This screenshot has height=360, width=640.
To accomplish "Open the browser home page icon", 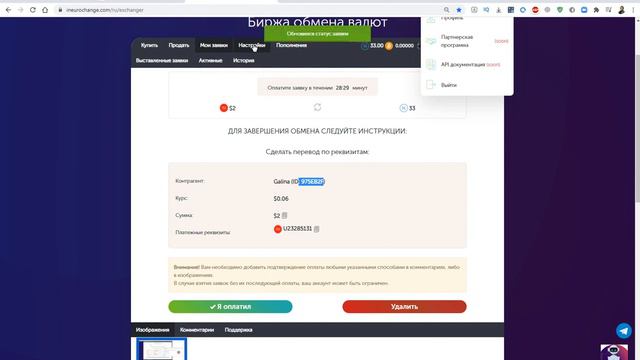I will coord(45,10).
